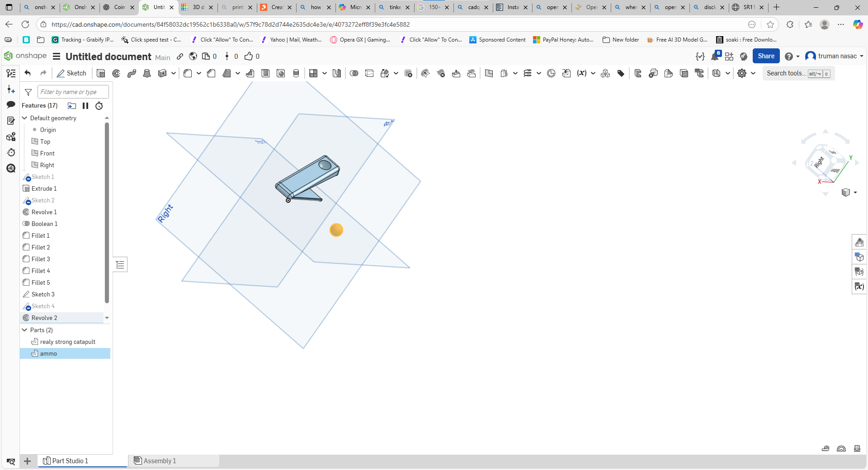The height and width of the screenshot is (470, 868).
Task: Collapse the Parts (2) section
Action: pos(25,330)
